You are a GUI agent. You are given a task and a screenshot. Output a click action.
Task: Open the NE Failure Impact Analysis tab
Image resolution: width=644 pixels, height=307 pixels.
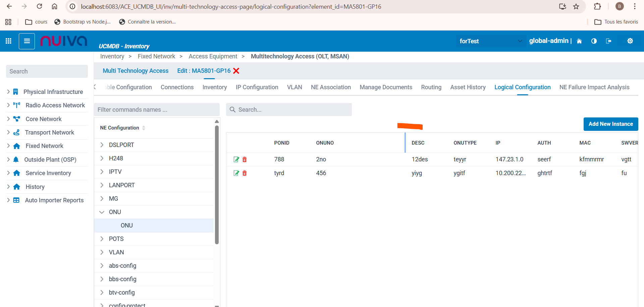point(594,87)
